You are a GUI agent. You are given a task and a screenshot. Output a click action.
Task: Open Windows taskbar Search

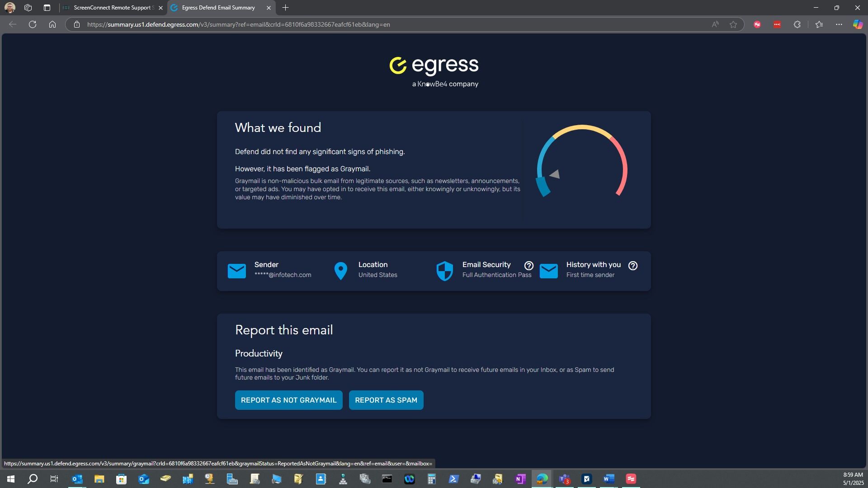coord(33,479)
